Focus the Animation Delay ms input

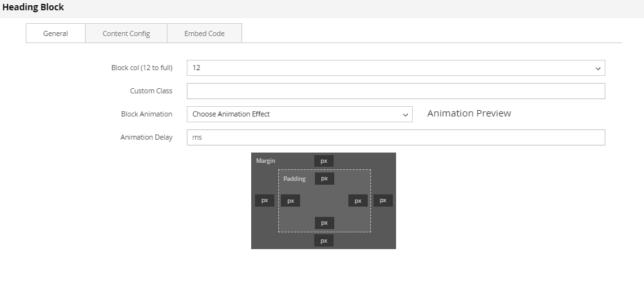coord(395,137)
